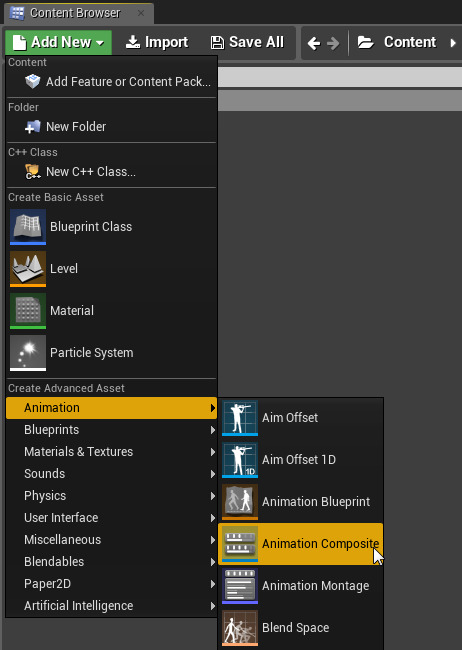462x650 pixels.
Task: Click the Animation Montage icon
Action: (240, 586)
